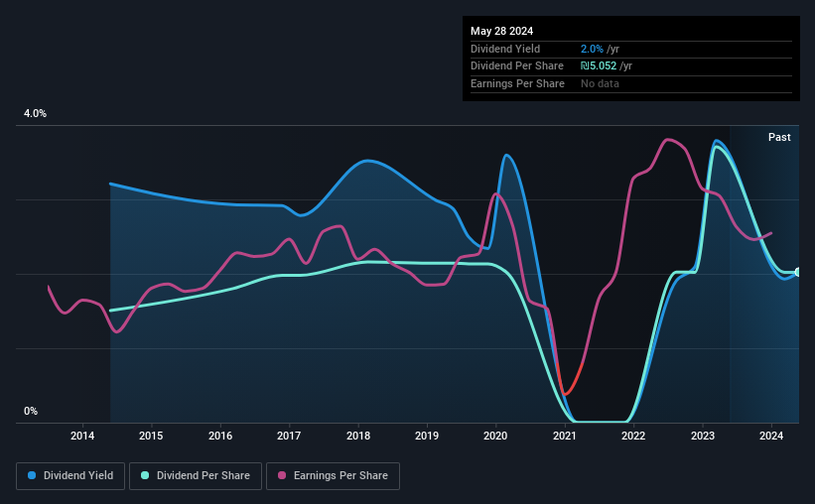This screenshot has width=815, height=504.
Task: Toggle the Dividend Per Share legend button
Action: (196, 476)
